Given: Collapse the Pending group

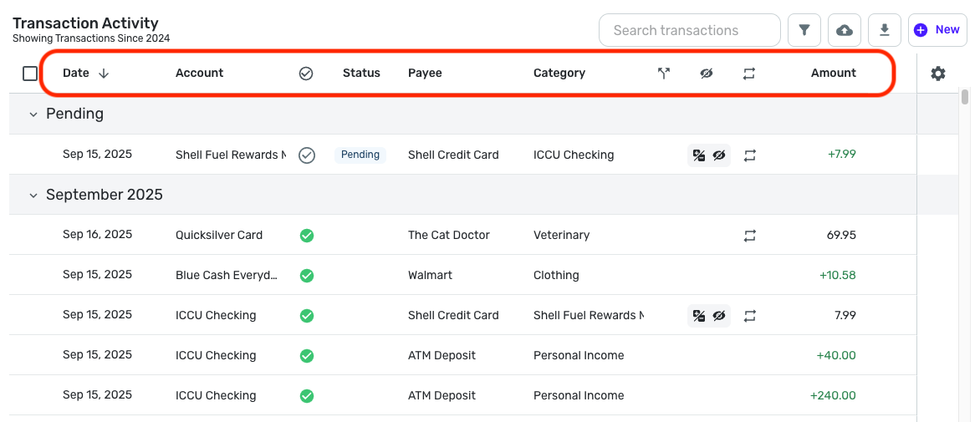Looking at the screenshot, I should pos(33,114).
